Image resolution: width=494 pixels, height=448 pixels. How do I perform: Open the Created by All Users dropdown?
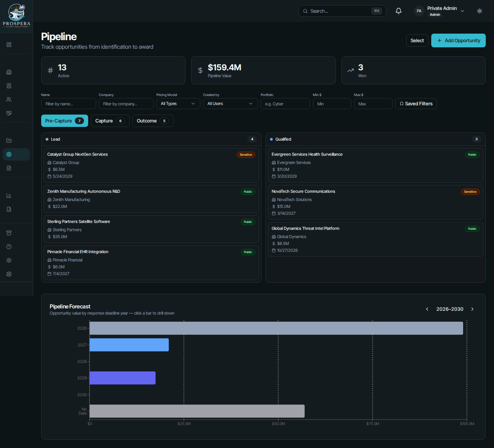(x=231, y=104)
